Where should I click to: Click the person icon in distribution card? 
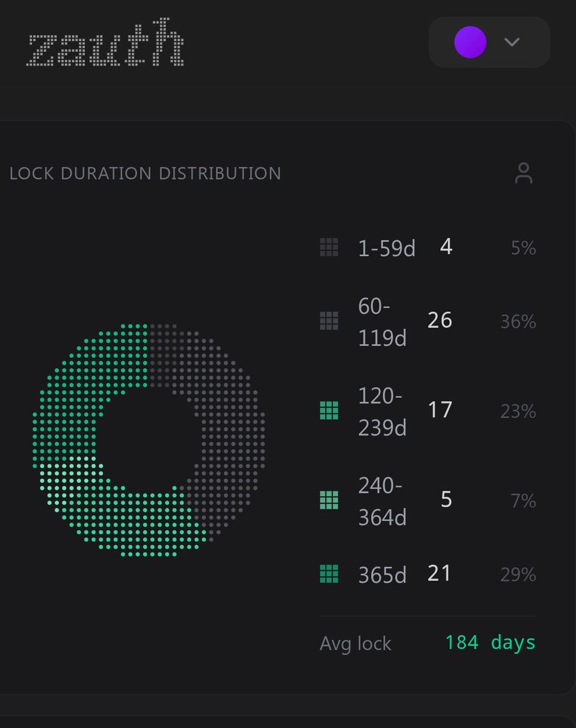(x=523, y=174)
